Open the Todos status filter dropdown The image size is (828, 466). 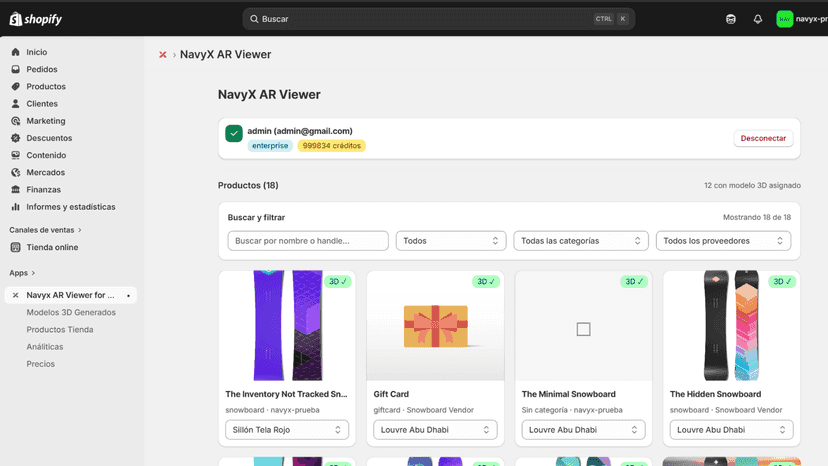(451, 240)
